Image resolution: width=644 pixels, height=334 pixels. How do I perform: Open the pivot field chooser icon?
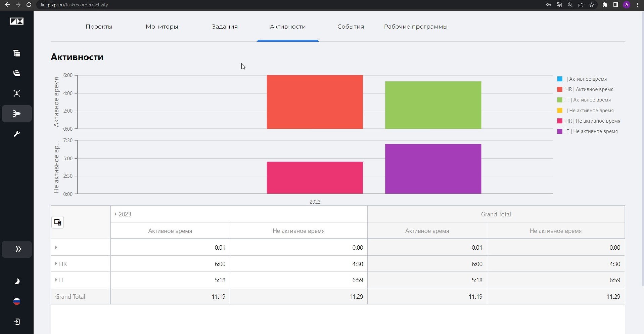pyautogui.click(x=58, y=222)
